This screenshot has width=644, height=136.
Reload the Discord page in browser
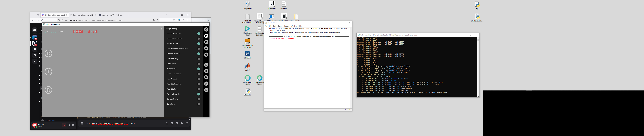(42, 20)
